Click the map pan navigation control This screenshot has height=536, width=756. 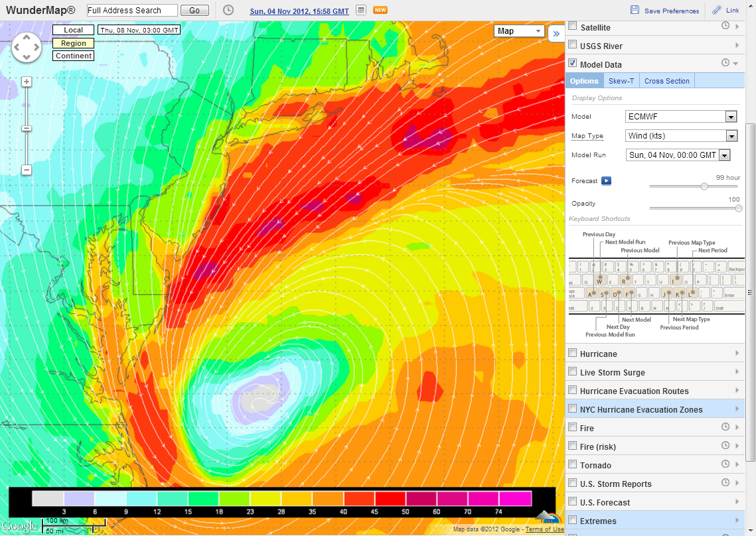click(x=27, y=47)
